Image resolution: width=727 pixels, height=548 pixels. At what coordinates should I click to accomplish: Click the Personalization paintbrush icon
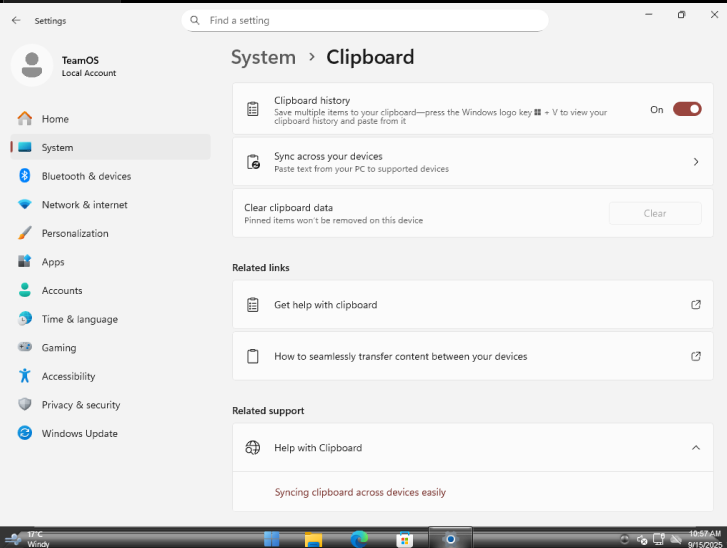click(x=25, y=233)
